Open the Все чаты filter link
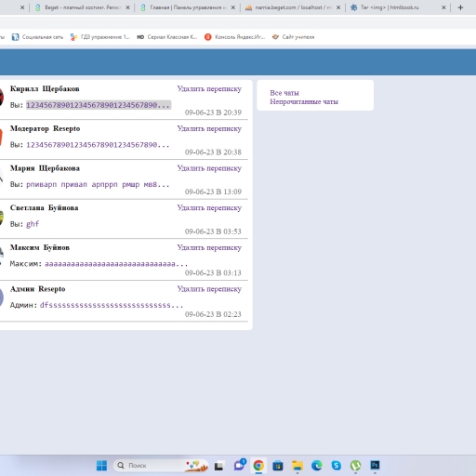This screenshot has width=476, height=476. (x=284, y=93)
